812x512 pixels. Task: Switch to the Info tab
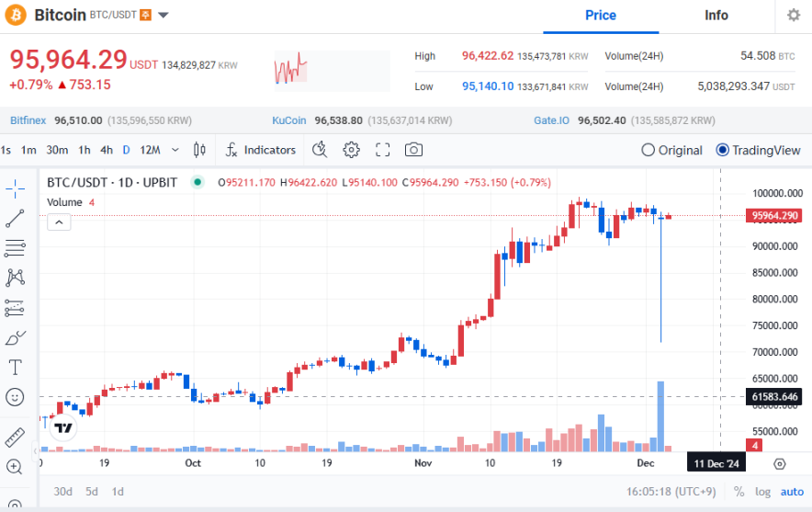coord(716,16)
